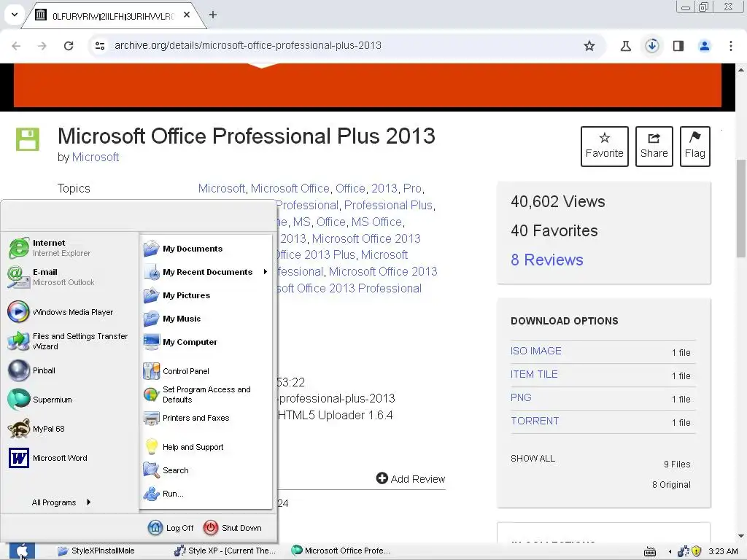
Task: Click the page vertical scrollbar thumb
Action: [x=741, y=209]
